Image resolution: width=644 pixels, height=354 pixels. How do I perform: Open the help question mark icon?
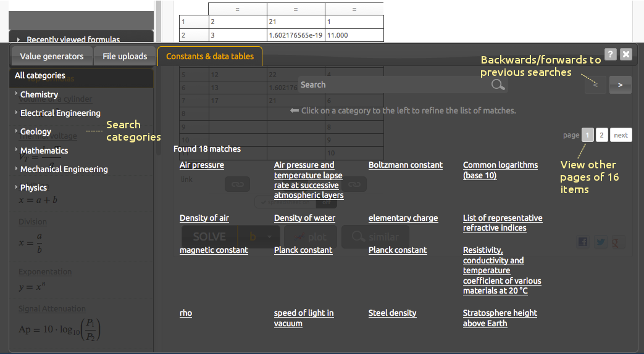[610, 54]
